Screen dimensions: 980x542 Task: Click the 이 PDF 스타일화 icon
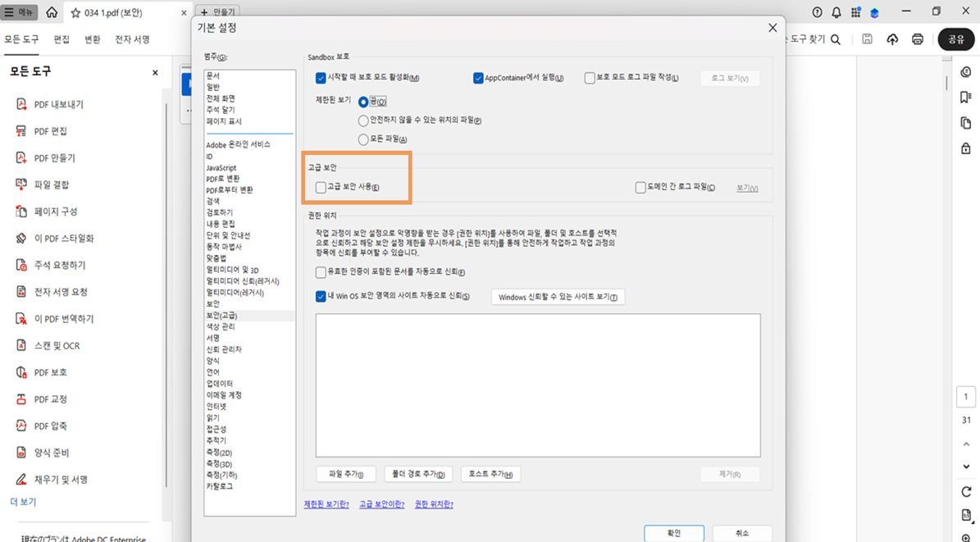[x=21, y=238]
